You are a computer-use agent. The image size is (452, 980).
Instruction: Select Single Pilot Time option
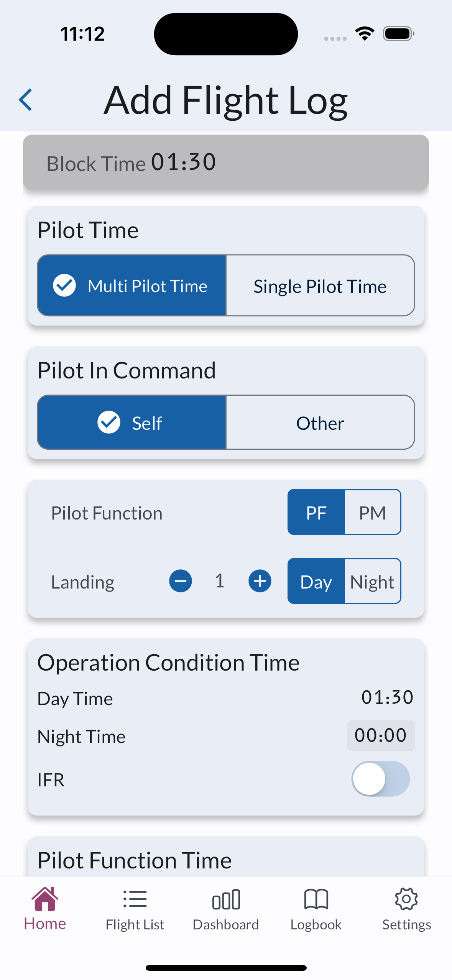point(320,286)
